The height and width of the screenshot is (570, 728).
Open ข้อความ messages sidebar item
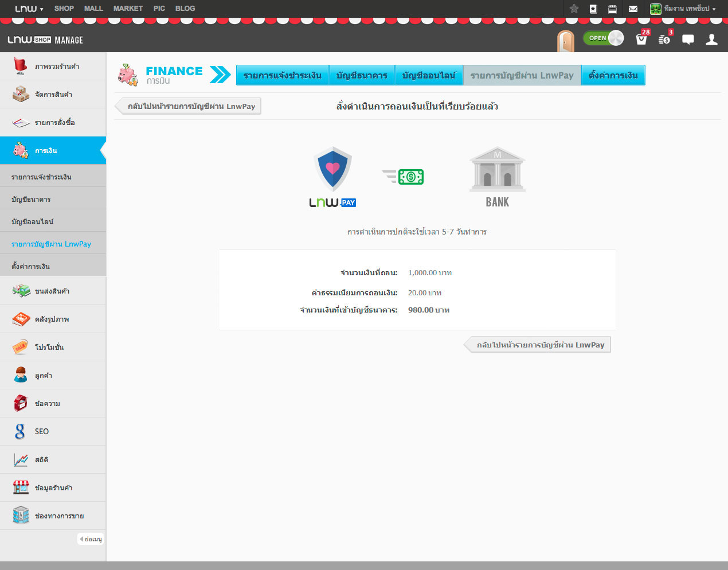tap(53, 404)
